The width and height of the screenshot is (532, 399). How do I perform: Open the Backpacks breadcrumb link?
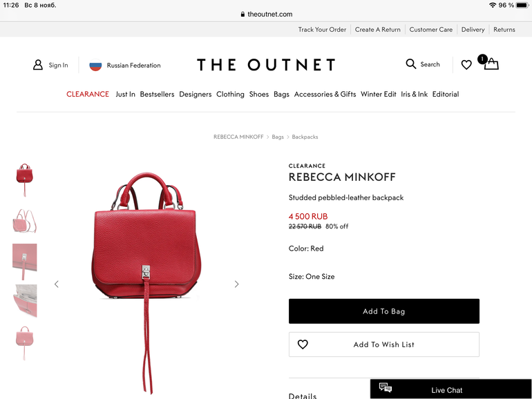click(x=305, y=137)
